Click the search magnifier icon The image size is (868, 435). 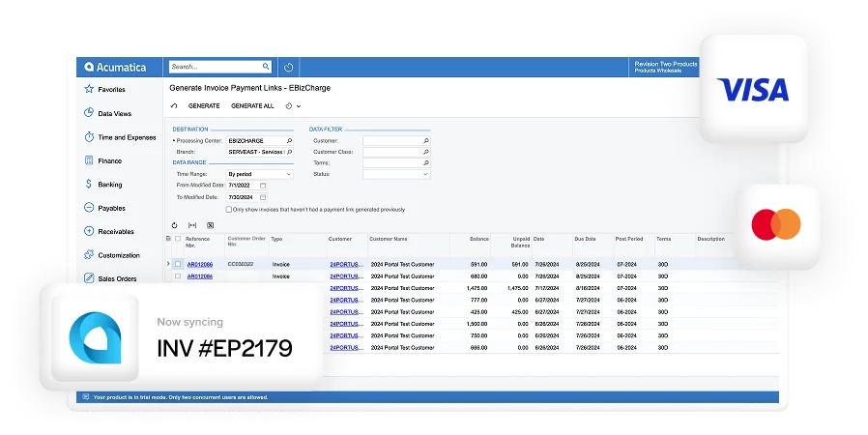pyautogui.click(x=266, y=67)
